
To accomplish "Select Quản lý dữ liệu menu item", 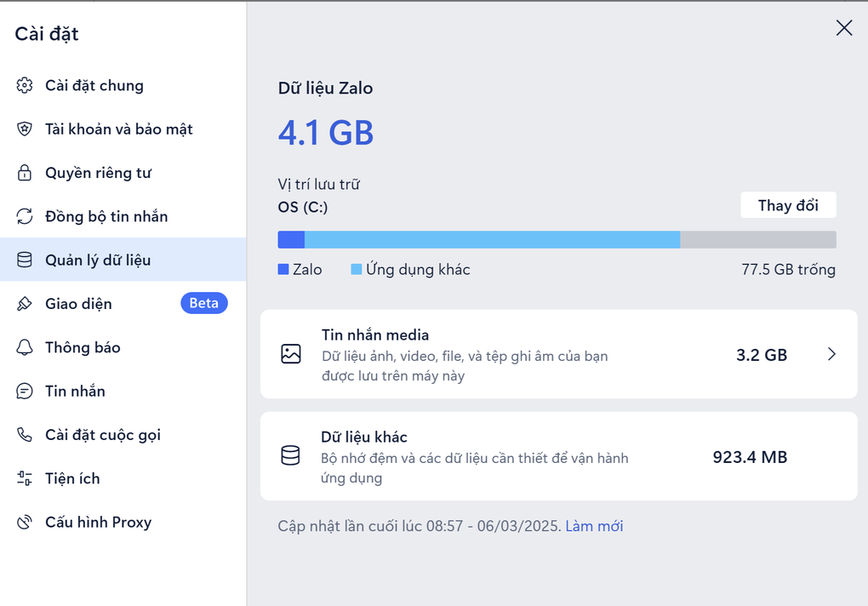I will pos(123,260).
